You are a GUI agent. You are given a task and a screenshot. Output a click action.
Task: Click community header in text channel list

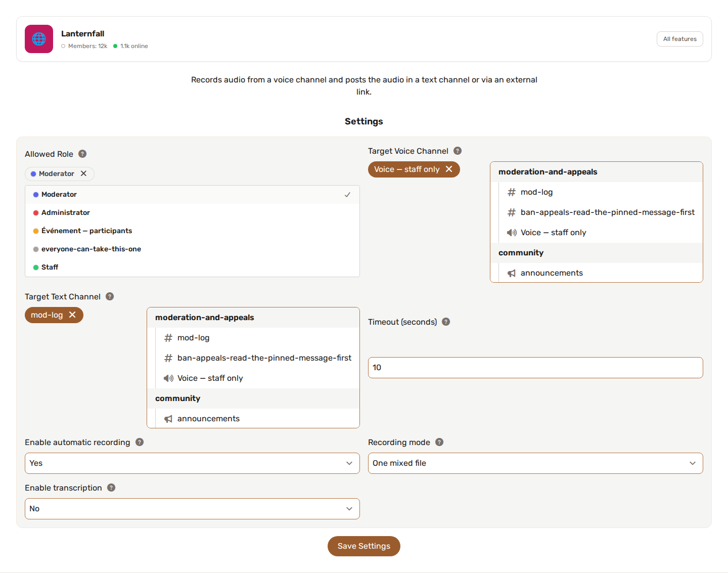(253, 399)
